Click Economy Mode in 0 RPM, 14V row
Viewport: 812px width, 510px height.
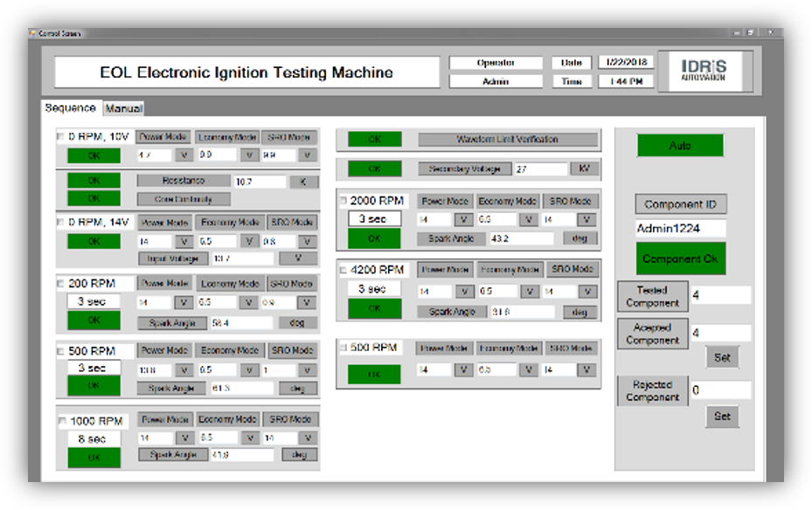[x=230, y=223]
